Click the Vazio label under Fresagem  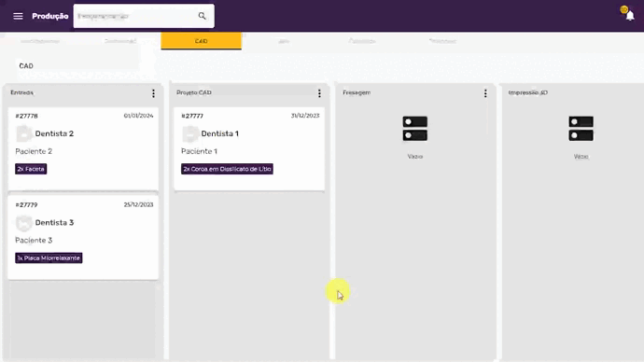(x=414, y=157)
